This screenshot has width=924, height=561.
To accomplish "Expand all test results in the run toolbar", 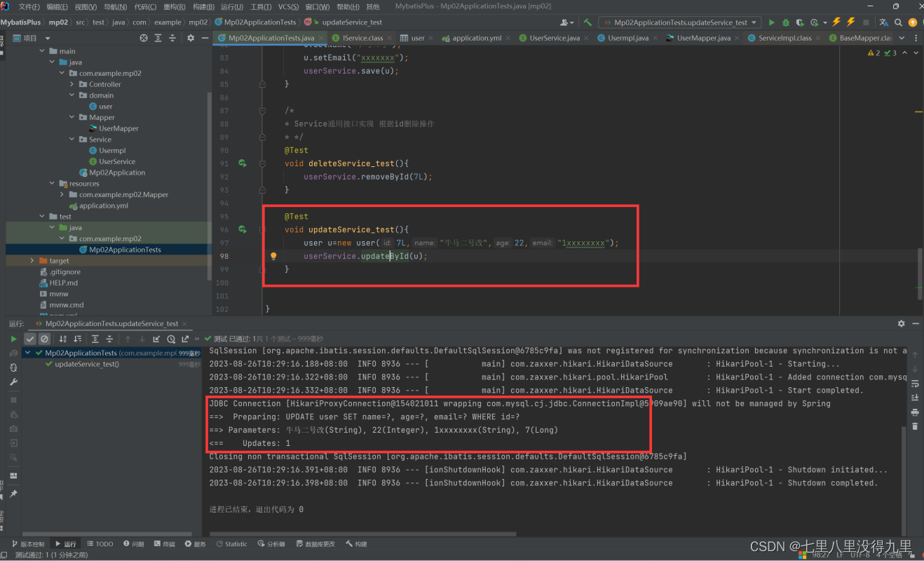I will [x=95, y=339].
